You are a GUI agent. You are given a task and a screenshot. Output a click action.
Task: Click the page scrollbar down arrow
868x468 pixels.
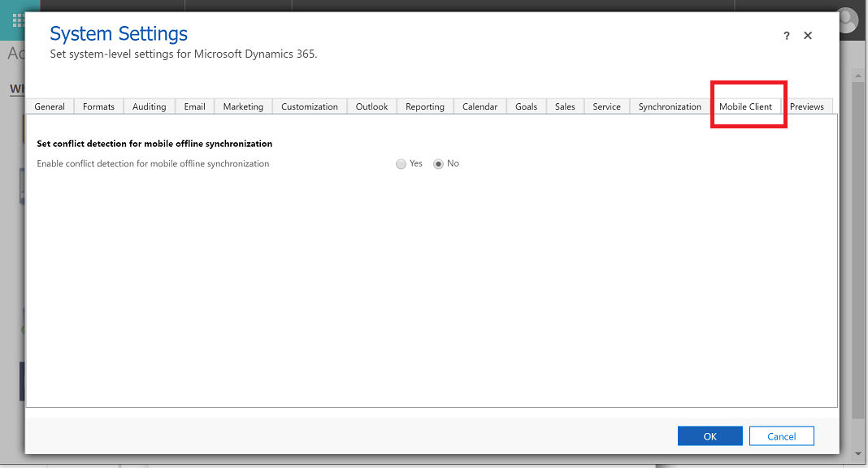pyautogui.click(x=858, y=453)
